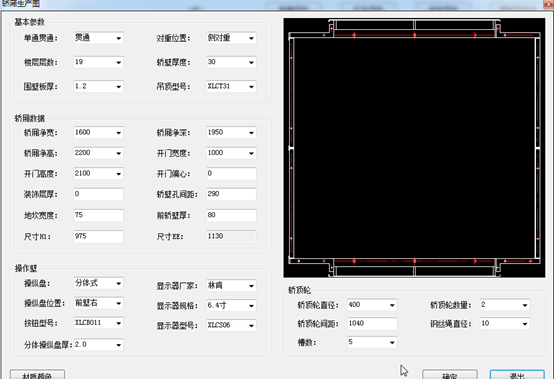This screenshot has width=554, height=379.
Task: Expand the 显示器厂家 dropdown
Action: click(x=231, y=285)
